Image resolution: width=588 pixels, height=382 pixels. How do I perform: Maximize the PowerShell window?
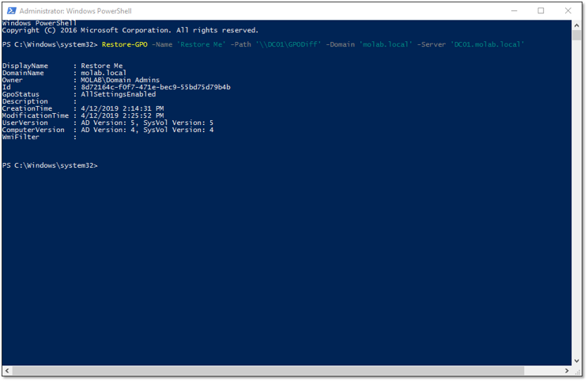541,11
